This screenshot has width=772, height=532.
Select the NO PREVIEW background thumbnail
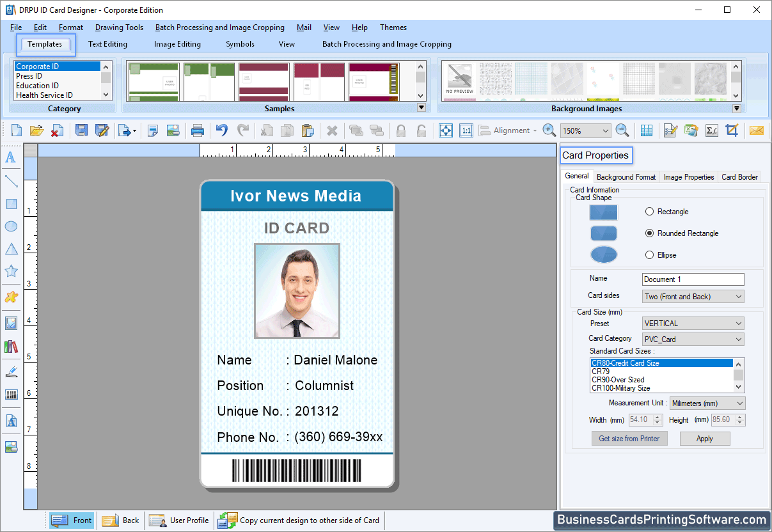[460, 79]
